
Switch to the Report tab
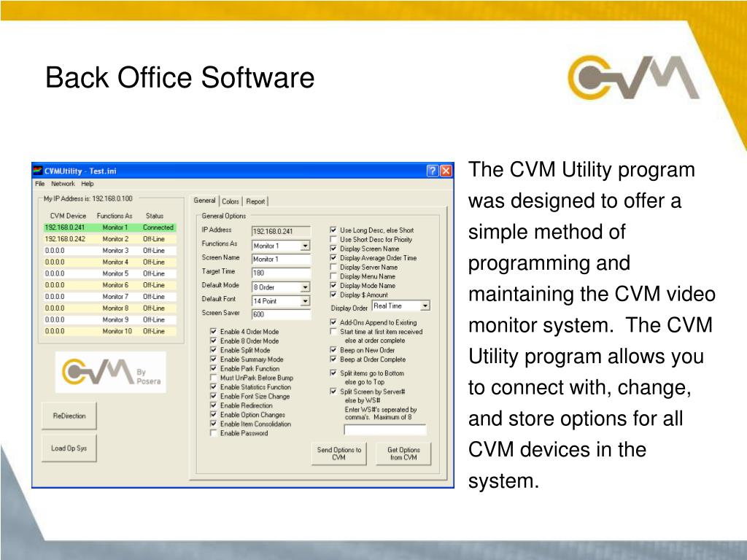255,201
